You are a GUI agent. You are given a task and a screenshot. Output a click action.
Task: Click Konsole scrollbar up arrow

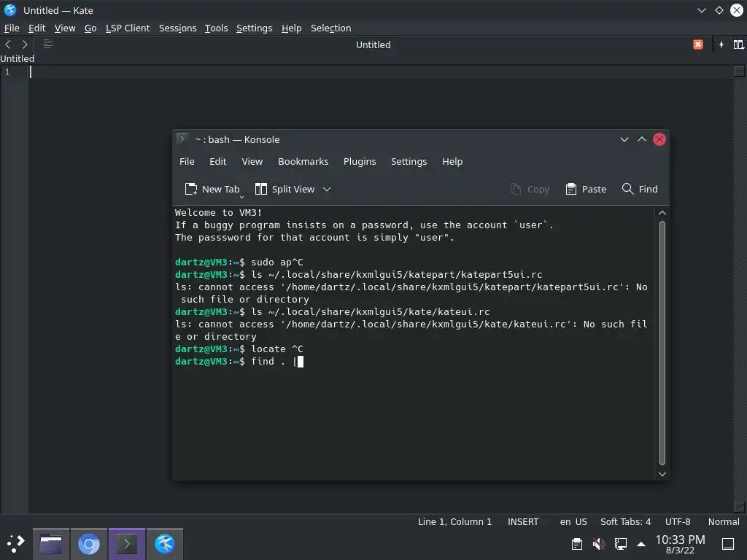[x=662, y=213]
